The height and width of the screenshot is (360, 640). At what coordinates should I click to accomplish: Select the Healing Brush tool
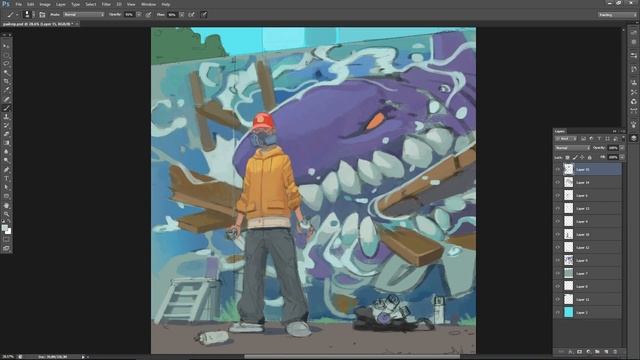point(6,99)
